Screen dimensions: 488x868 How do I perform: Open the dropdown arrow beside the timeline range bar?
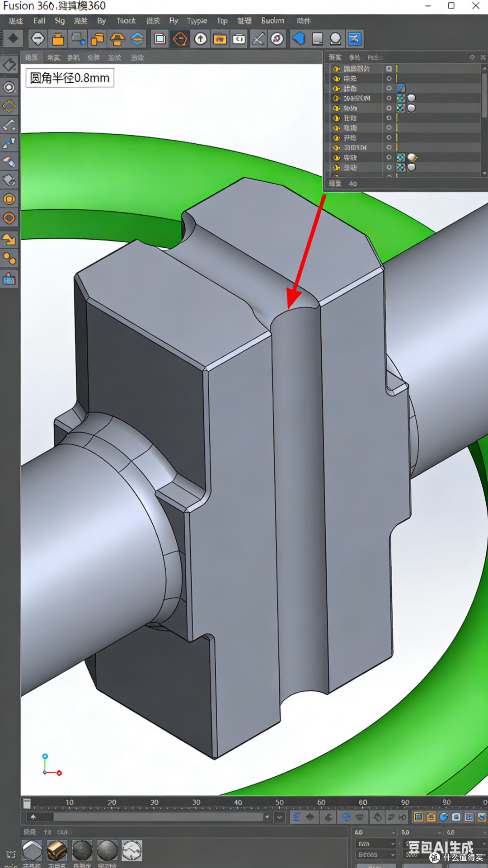click(x=267, y=817)
